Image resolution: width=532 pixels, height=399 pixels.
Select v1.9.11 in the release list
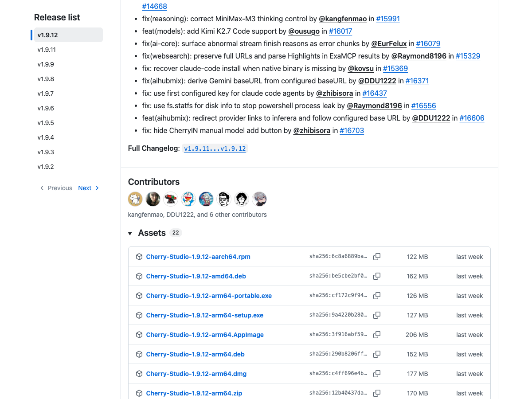point(68,50)
